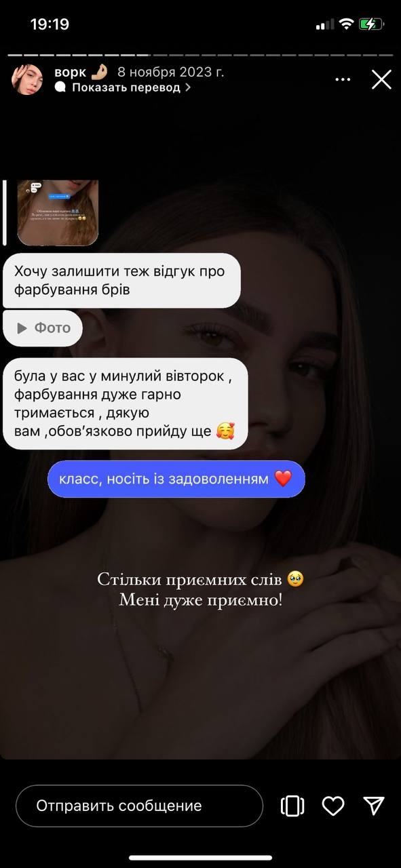Viewport: 401px width, 868px height.
Task: Open the replied-to story thumbnail preview
Action: (58, 213)
